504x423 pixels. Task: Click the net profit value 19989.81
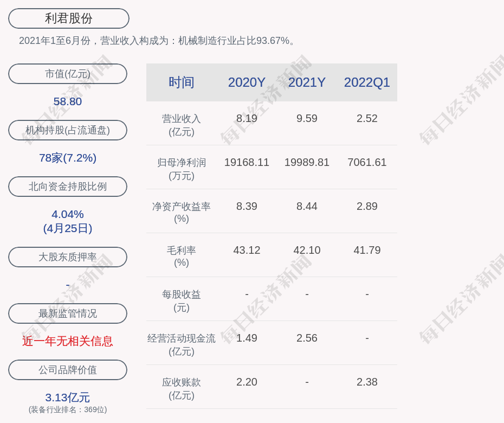click(x=307, y=162)
